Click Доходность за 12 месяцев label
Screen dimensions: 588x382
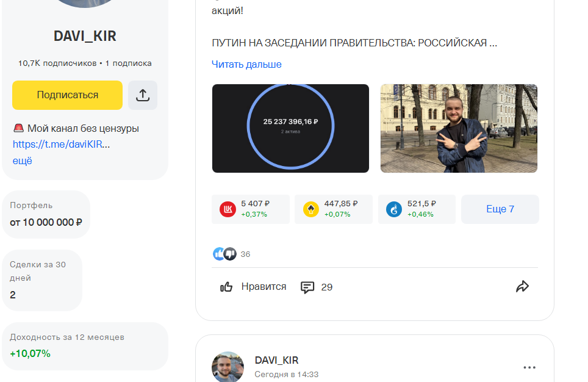(66, 337)
